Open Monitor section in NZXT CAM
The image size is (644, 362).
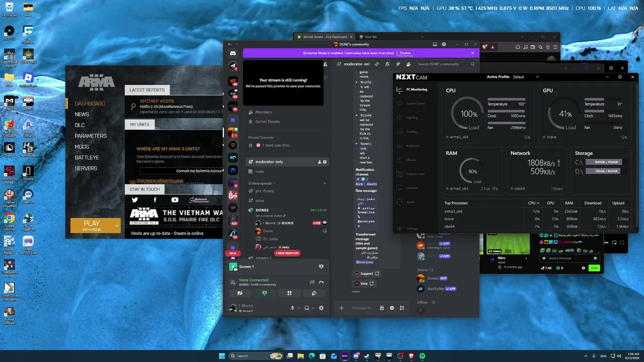point(408,188)
